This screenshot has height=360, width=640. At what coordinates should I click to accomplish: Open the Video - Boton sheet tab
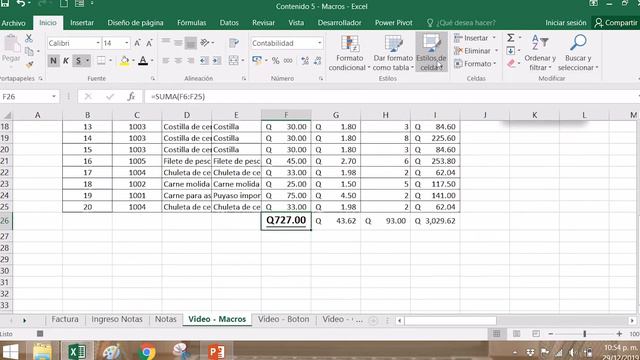point(283,319)
